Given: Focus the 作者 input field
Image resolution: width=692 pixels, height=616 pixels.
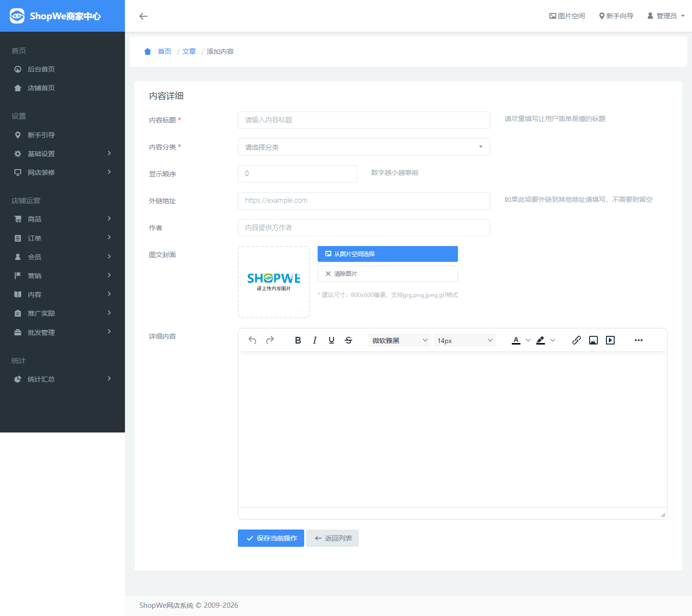Looking at the screenshot, I should pyautogui.click(x=364, y=228).
